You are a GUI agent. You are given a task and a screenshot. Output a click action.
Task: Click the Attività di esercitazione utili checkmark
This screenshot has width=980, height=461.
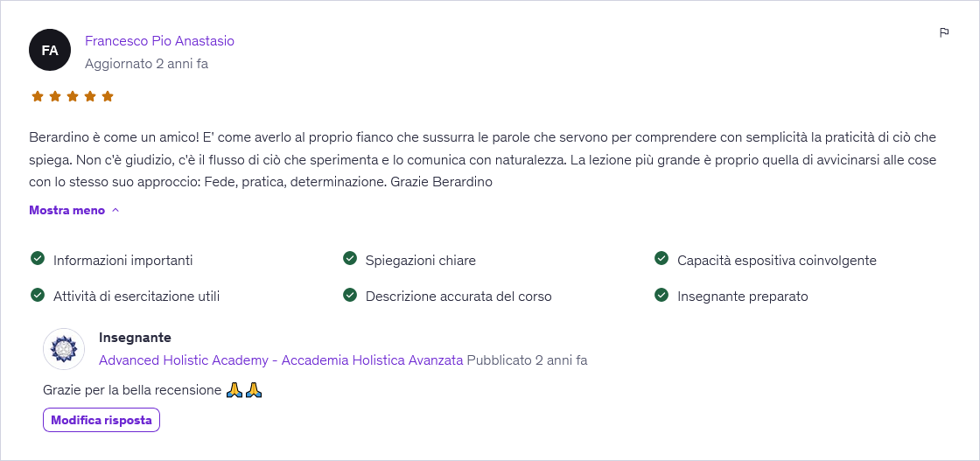[38, 295]
